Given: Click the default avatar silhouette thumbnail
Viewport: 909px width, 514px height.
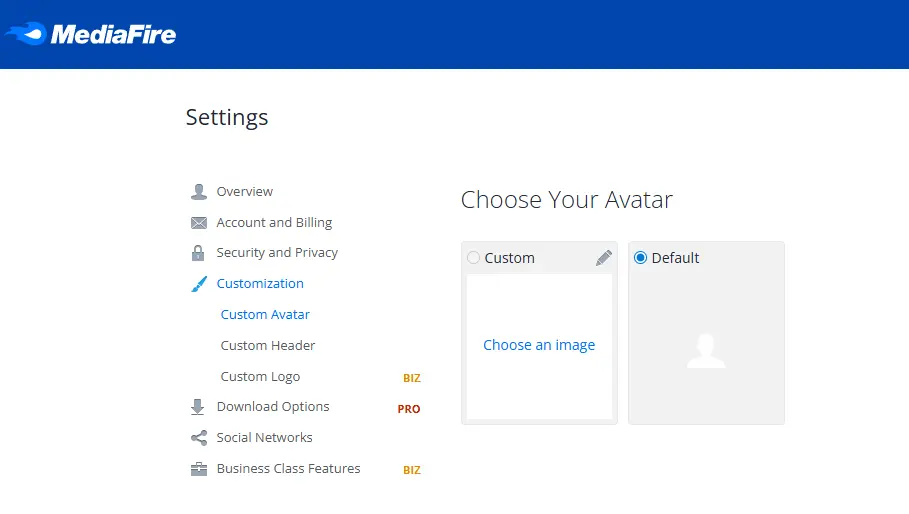Looking at the screenshot, I should (706, 351).
